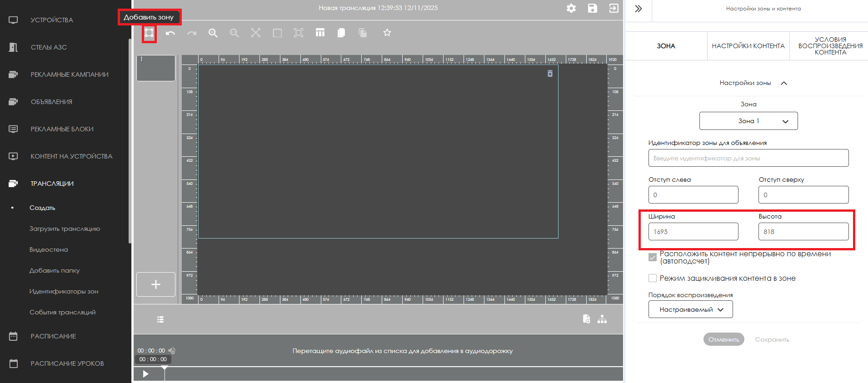Image resolution: width=868 pixels, height=383 pixels.
Task: Delete zone using trash icon on canvas
Action: [550, 74]
